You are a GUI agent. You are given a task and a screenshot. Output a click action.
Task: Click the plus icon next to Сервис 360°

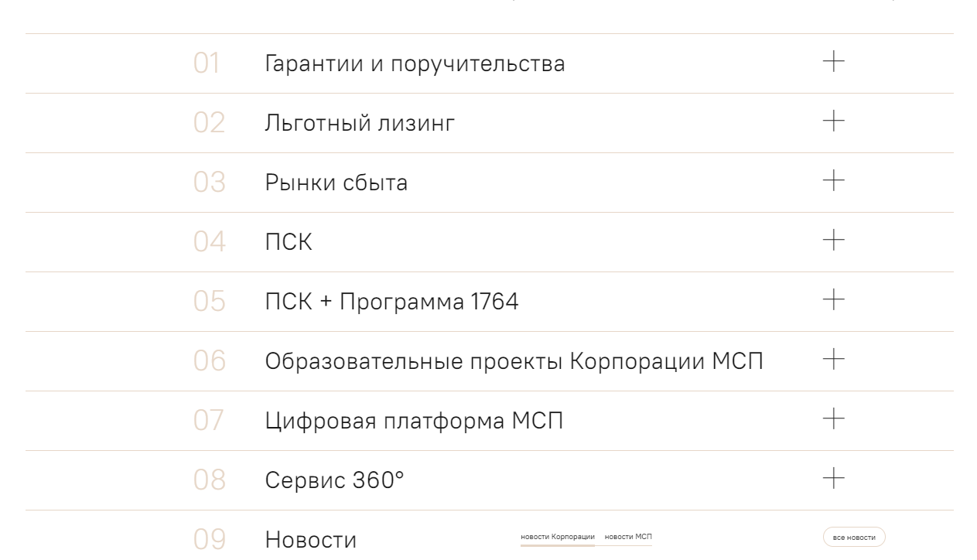[832, 480]
